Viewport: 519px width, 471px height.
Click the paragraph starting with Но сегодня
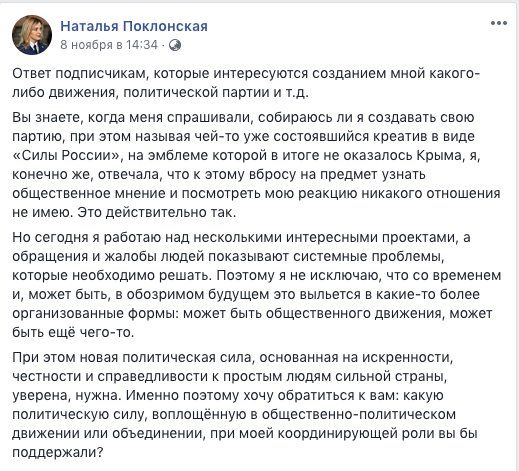tap(256, 285)
